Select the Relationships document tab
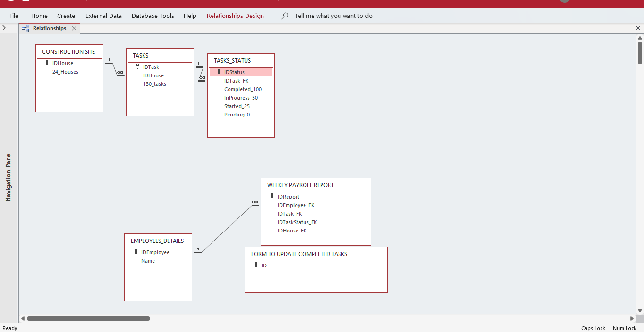This screenshot has width=644, height=332. 50,28
